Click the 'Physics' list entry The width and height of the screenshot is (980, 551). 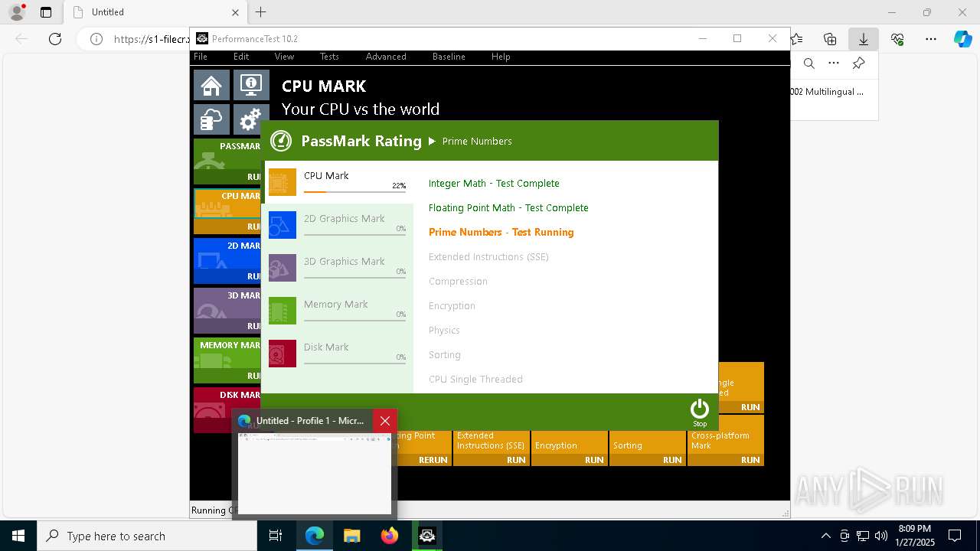(x=444, y=331)
